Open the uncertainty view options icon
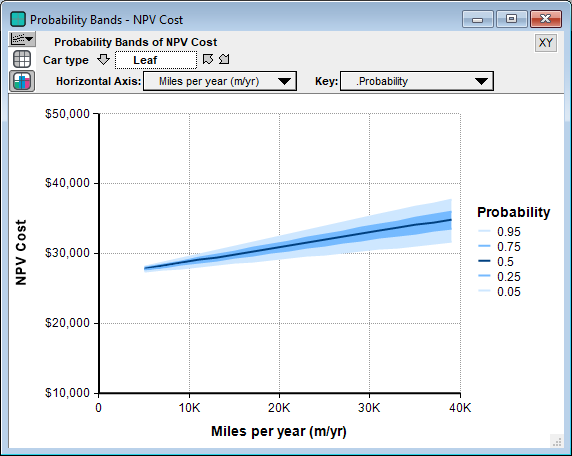Viewport: 572px width, 456px height. point(22,39)
